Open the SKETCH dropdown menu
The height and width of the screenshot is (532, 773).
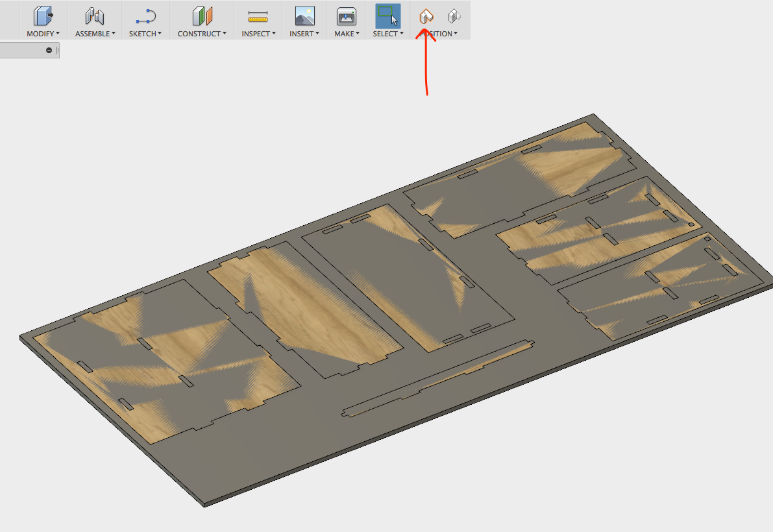point(145,34)
